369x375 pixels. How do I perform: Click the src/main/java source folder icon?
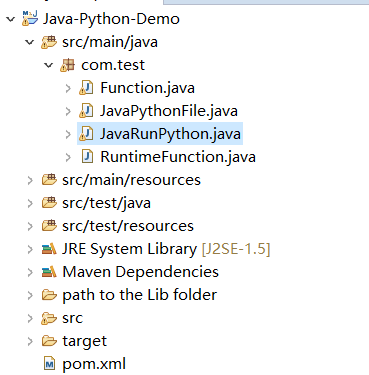pos(49,42)
